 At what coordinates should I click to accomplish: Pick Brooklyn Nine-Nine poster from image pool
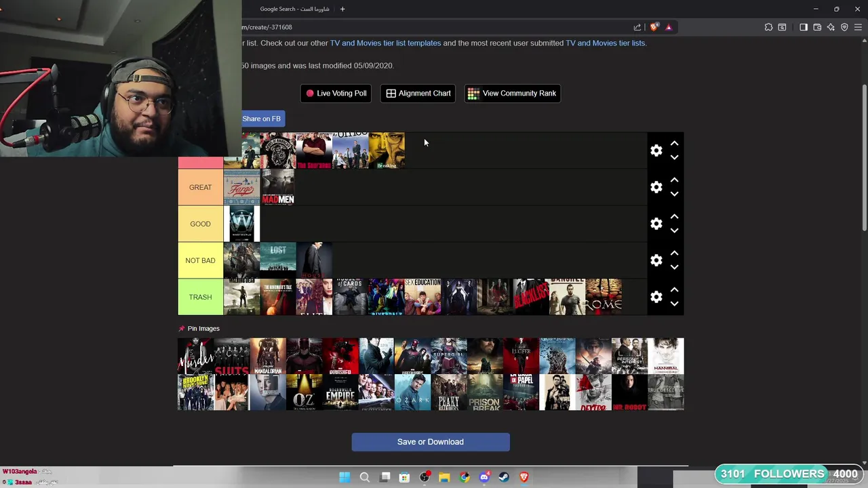(x=195, y=392)
